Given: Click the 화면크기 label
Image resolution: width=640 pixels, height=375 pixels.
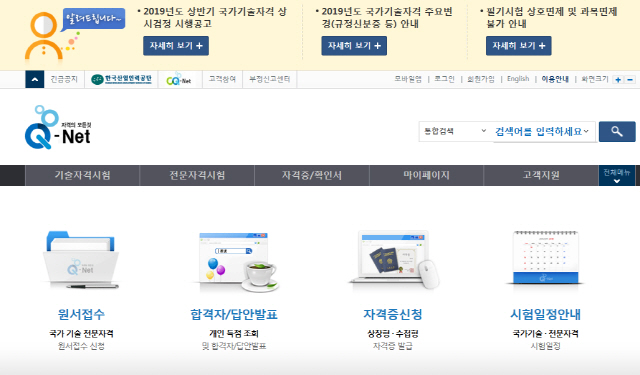Looking at the screenshot, I should [595, 79].
